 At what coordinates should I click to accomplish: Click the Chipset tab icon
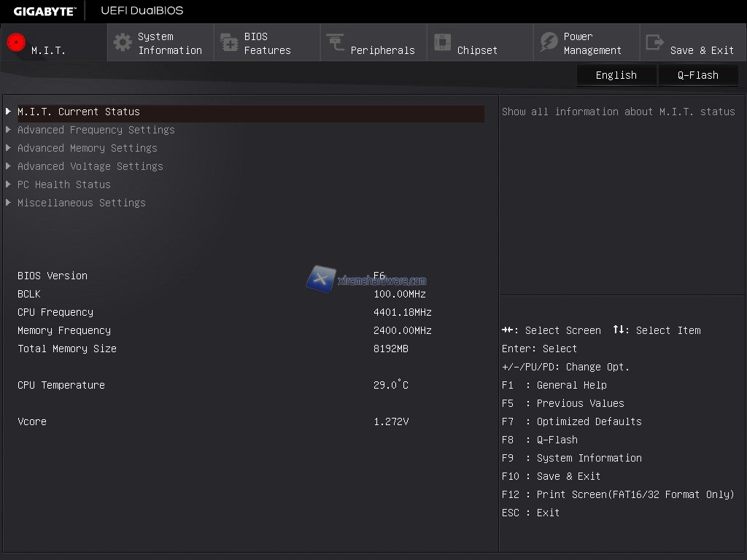point(442,42)
